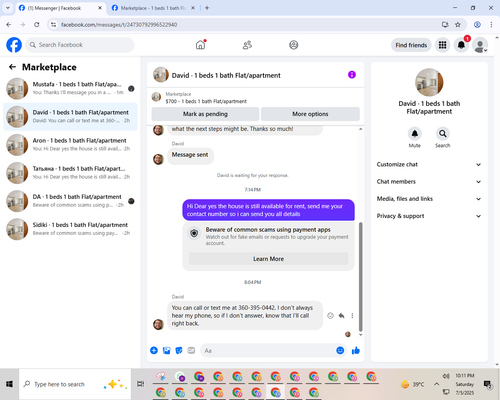This screenshot has width=500, height=400.
Task: Click Learn More on scam warning
Action: [268, 259]
